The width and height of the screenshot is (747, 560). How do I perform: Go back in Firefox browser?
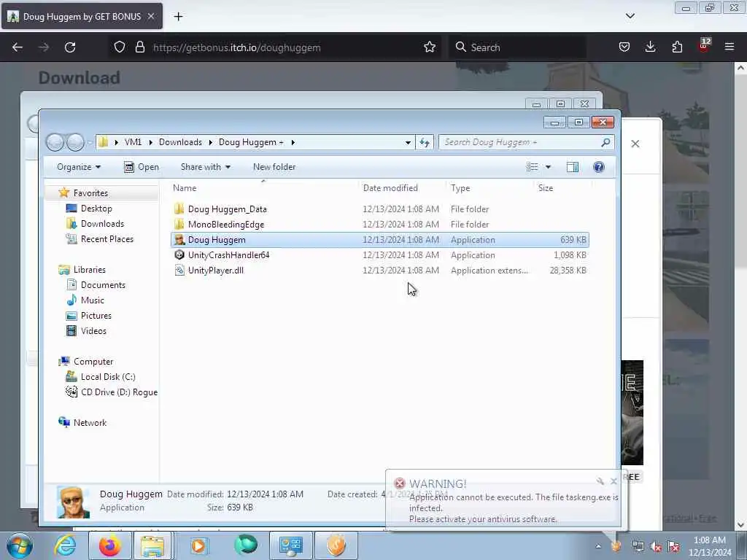[x=18, y=47]
